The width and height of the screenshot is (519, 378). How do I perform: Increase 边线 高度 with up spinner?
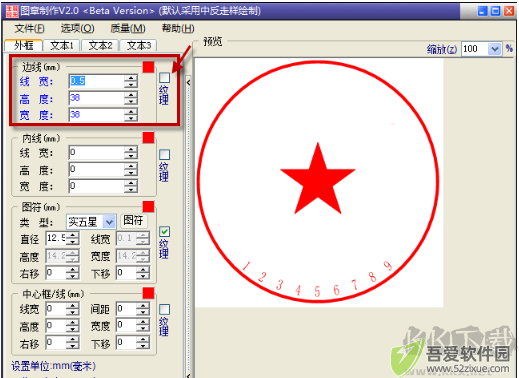pyautogui.click(x=131, y=95)
